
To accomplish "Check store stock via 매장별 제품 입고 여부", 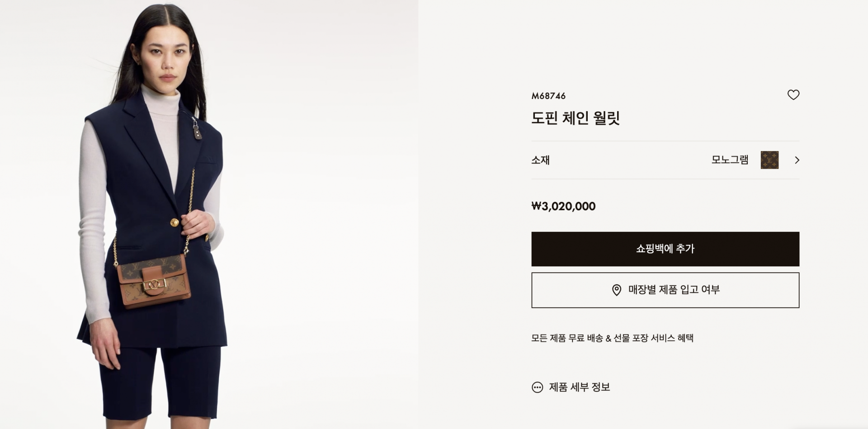I will [665, 290].
